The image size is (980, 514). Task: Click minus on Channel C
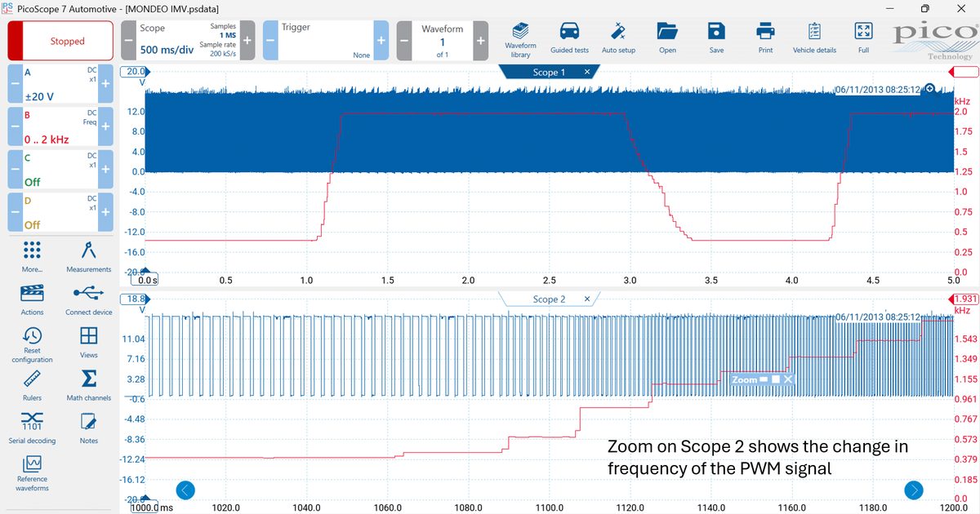click(16, 169)
